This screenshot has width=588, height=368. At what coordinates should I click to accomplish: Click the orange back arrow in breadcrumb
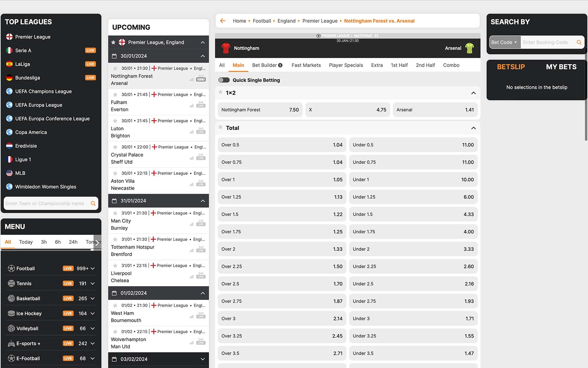[x=223, y=21]
